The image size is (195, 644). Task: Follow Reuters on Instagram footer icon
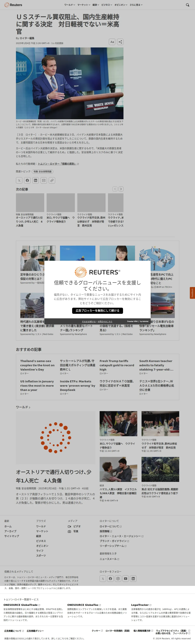[x=118, y=578]
